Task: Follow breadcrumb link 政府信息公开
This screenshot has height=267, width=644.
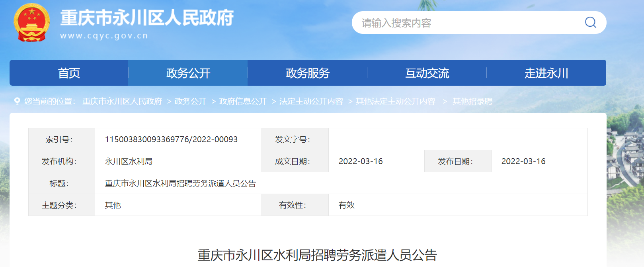Action: (243, 101)
